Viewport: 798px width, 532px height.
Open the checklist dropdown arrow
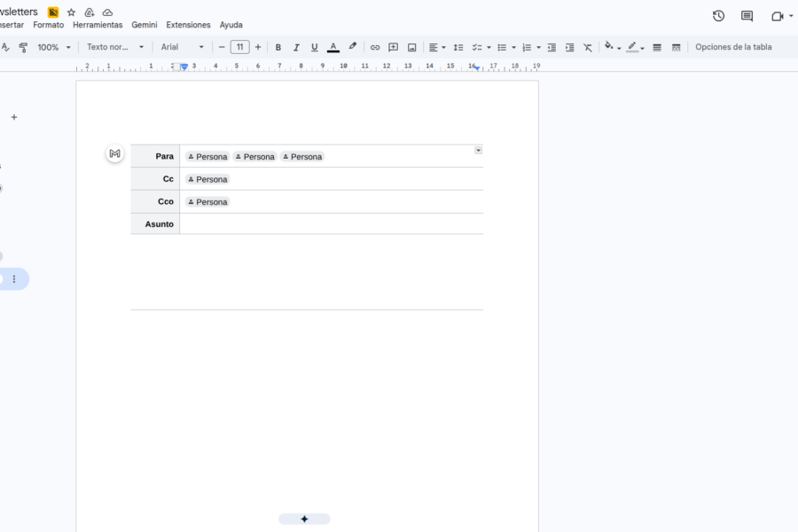pos(489,47)
